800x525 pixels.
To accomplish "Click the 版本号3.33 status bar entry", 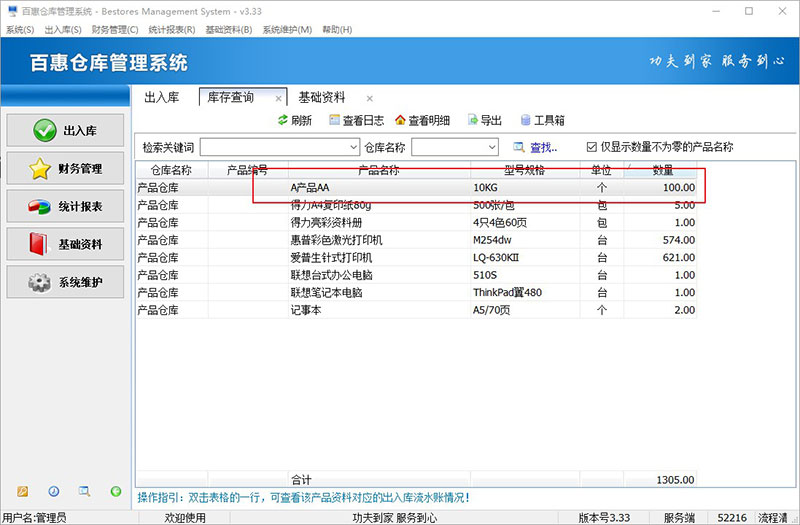I will 604,518.
